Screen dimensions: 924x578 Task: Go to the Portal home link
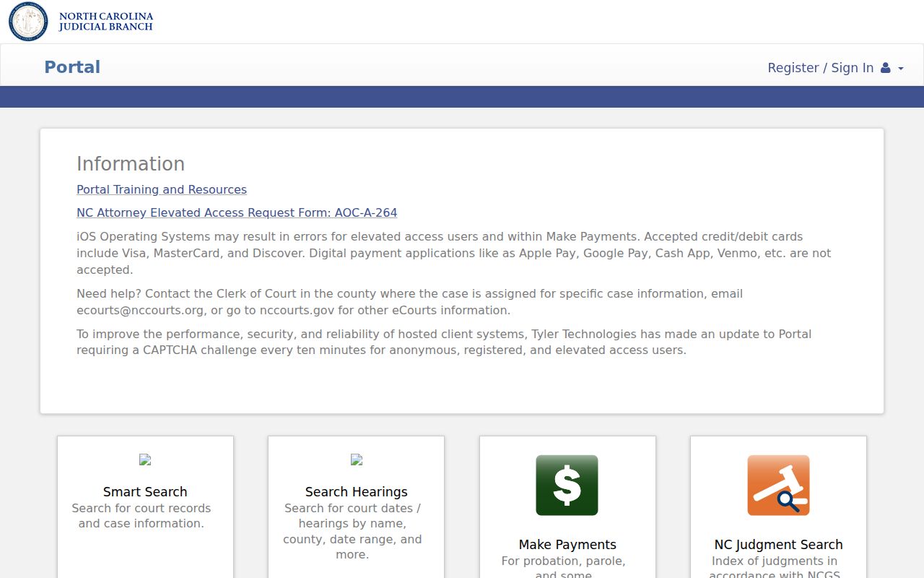click(72, 67)
